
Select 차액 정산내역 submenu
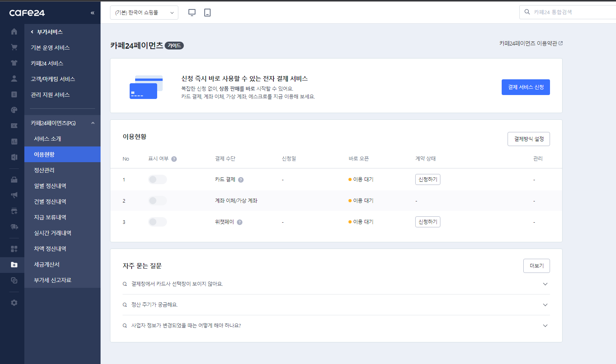[50, 249]
